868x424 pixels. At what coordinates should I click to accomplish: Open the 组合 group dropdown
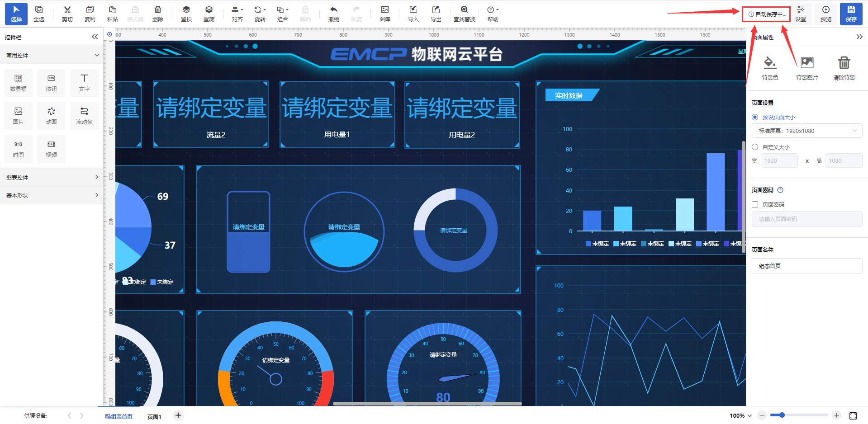pyautogui.click(x=283, y=14)
